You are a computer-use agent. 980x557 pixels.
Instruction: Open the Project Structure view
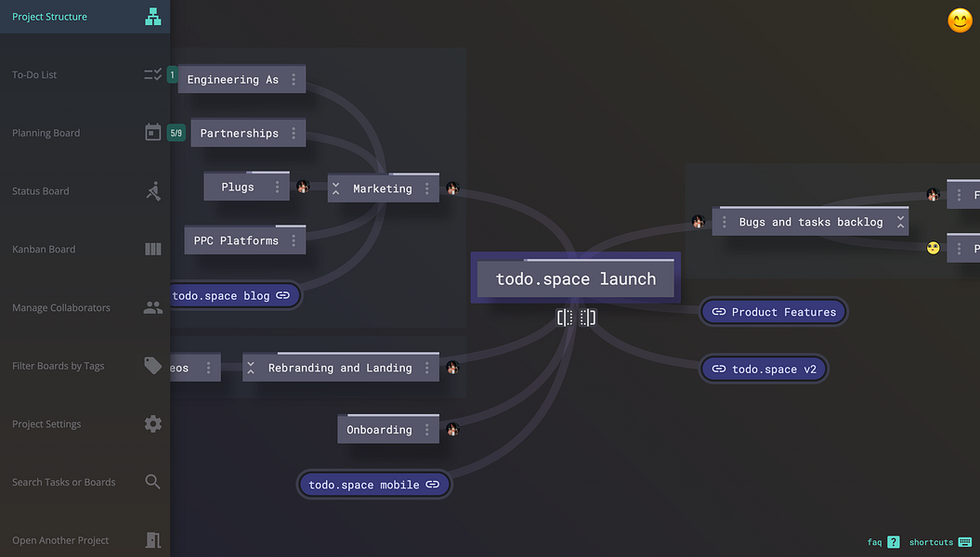pos(85,17)
